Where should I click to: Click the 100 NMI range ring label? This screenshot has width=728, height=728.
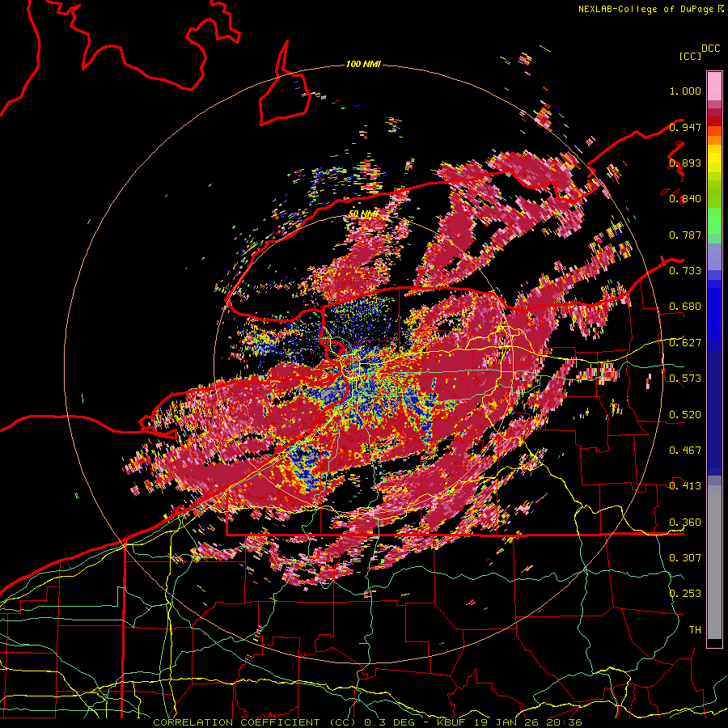(x=363, y=64)
